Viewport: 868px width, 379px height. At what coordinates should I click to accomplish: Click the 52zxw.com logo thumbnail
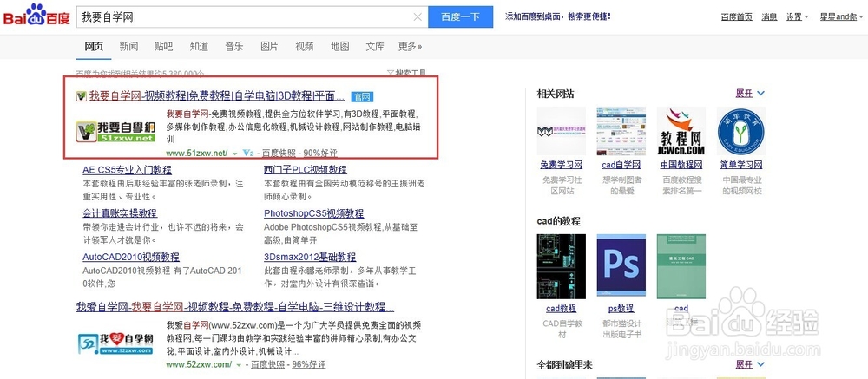coord(115,343)
